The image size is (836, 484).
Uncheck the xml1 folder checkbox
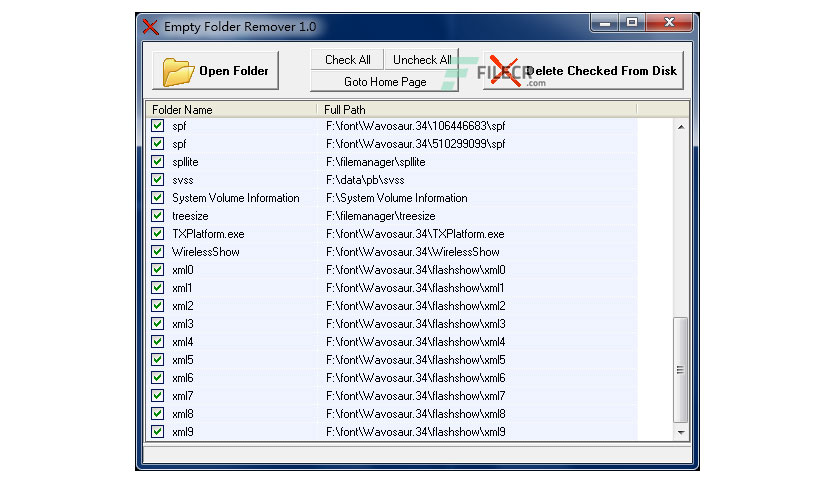pos(157,288)
